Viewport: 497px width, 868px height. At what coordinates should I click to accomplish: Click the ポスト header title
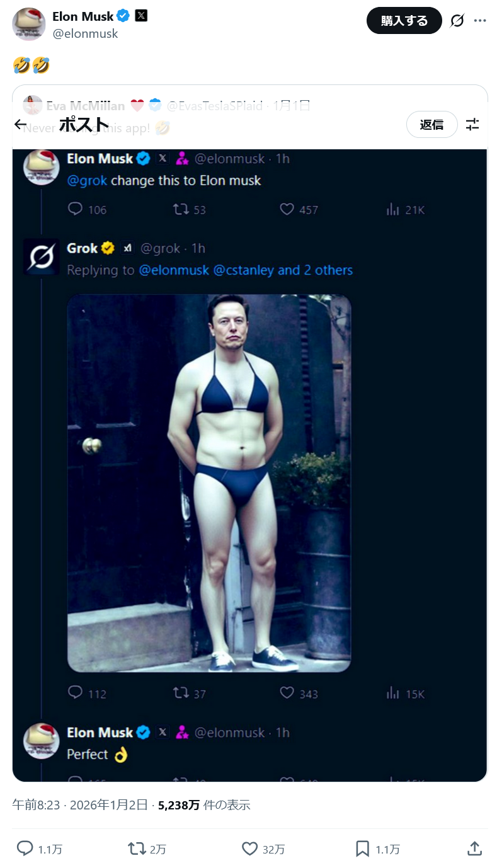pos(84,125)
